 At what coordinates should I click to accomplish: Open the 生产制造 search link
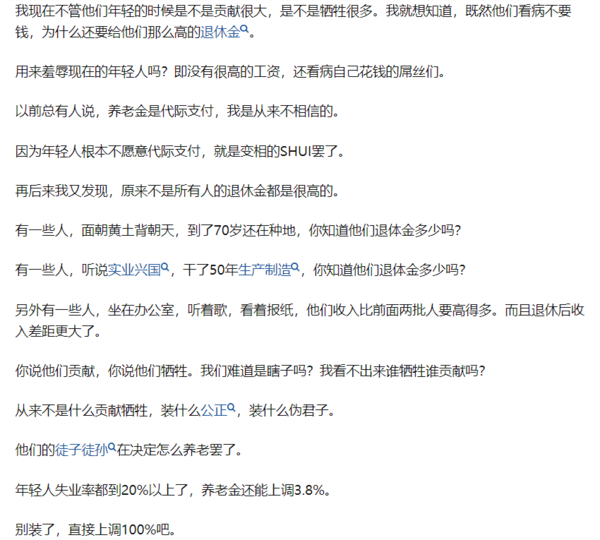(x=264, y=270)
